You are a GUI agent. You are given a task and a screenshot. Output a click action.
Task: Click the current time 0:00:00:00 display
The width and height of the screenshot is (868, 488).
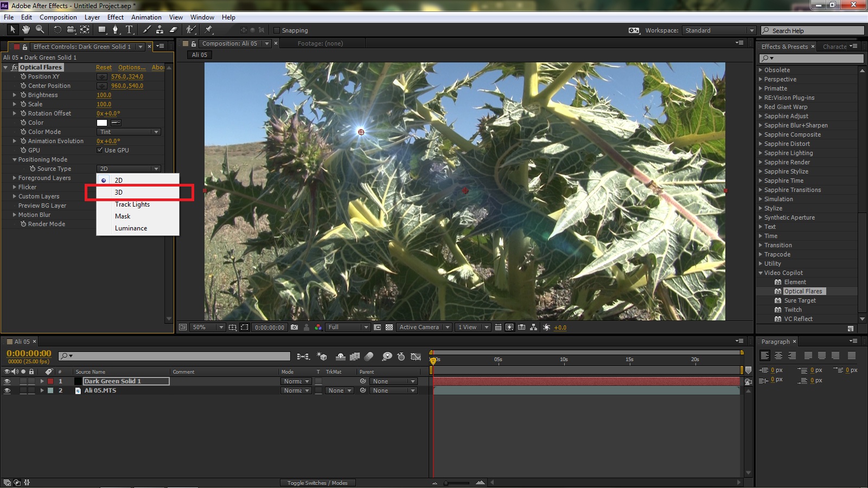[x=29, y=354]
